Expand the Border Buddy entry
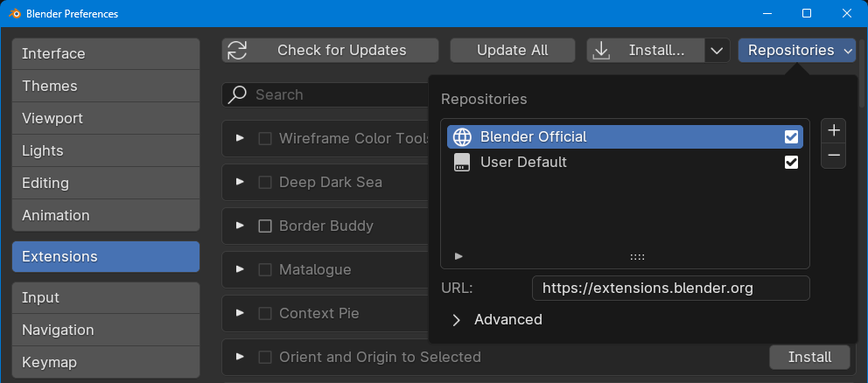Image resolution: width=868 pixels, height=383 pixels. pyautogui.click(x=240, y=226)
